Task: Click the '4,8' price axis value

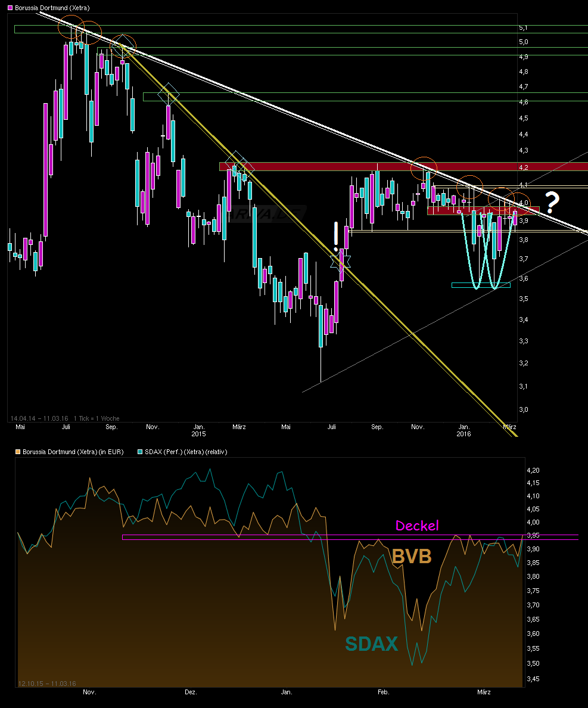Action: 524,72
